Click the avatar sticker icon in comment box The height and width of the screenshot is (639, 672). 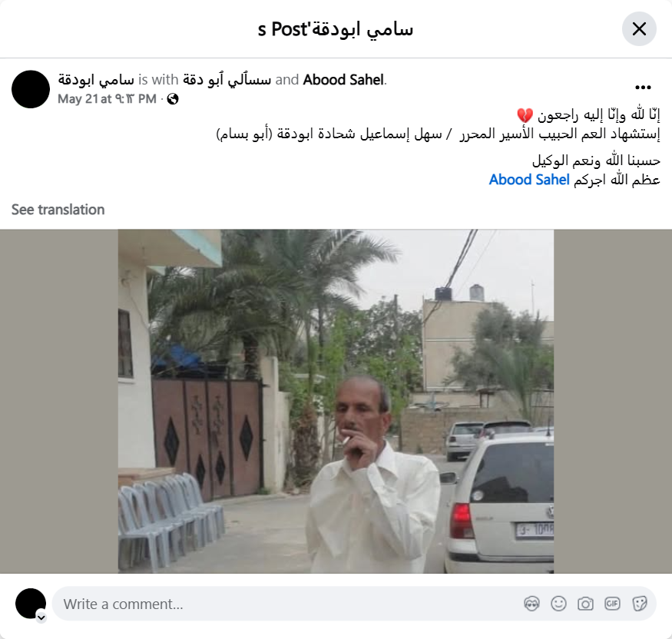531,604
